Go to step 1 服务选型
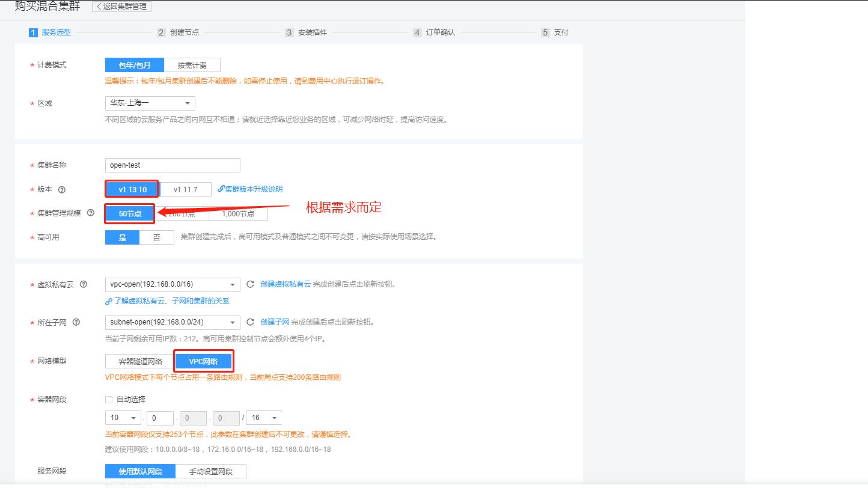868x488 pixels. pyautogui.click(x=50, y=32)
